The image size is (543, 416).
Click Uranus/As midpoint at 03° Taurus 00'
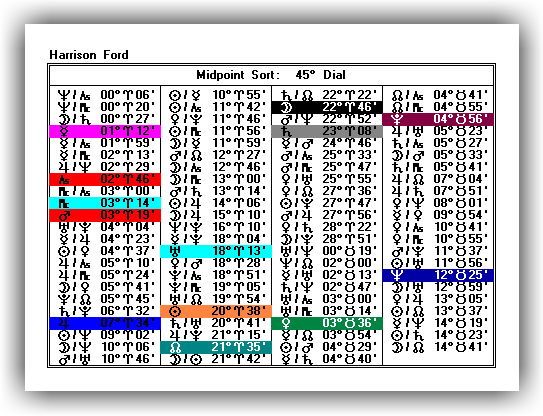(328, 299)
